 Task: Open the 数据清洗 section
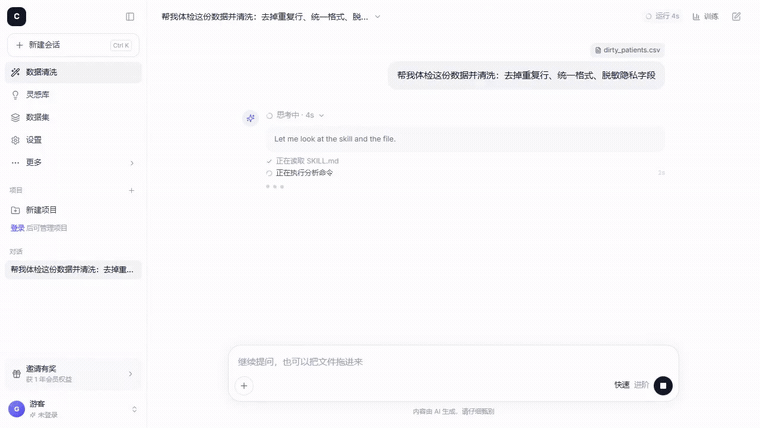click(73, 72)
